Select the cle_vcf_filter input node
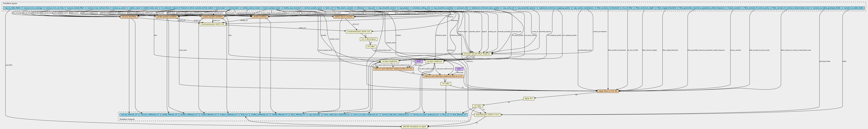 coord(627,8)
